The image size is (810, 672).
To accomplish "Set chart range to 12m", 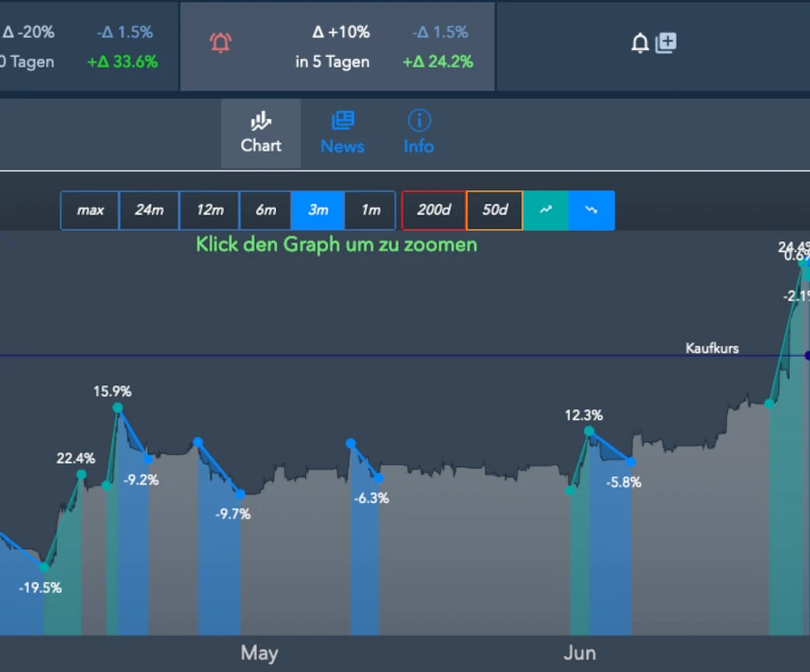I will pyautogui.click(x=209, y=210).
